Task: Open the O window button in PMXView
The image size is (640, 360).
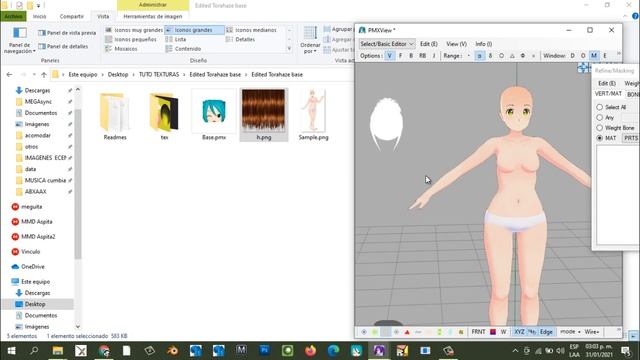Action: tap(583, 56)
